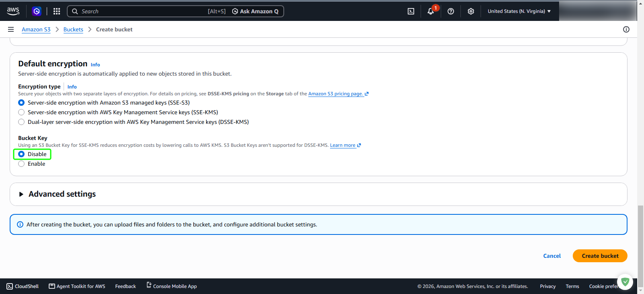Screen dimensions: 644x294
Task: Open Encryption type Info link
Action: point(72,87)
